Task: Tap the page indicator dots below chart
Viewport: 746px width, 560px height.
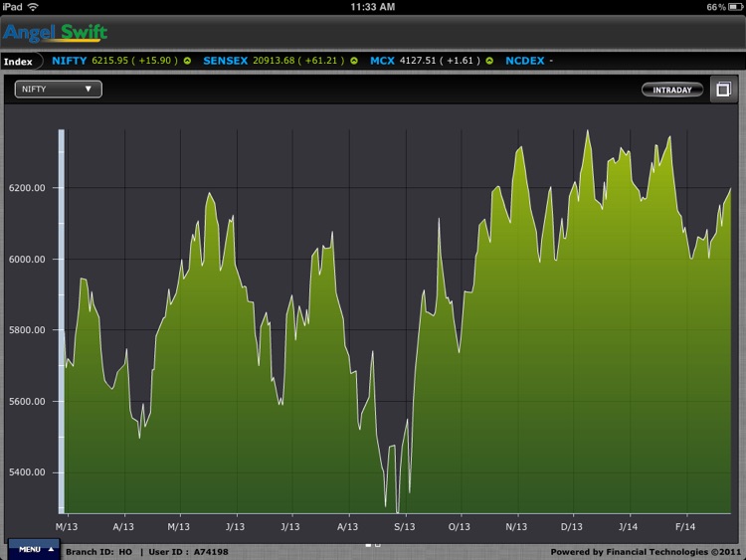Action: pos(373,544)
